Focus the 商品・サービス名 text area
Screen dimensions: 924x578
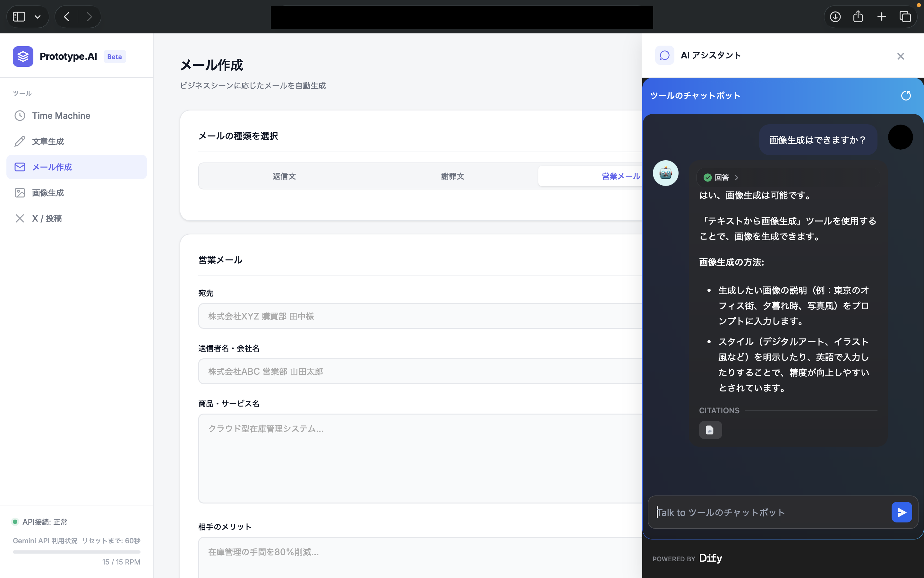pos(420,458)
